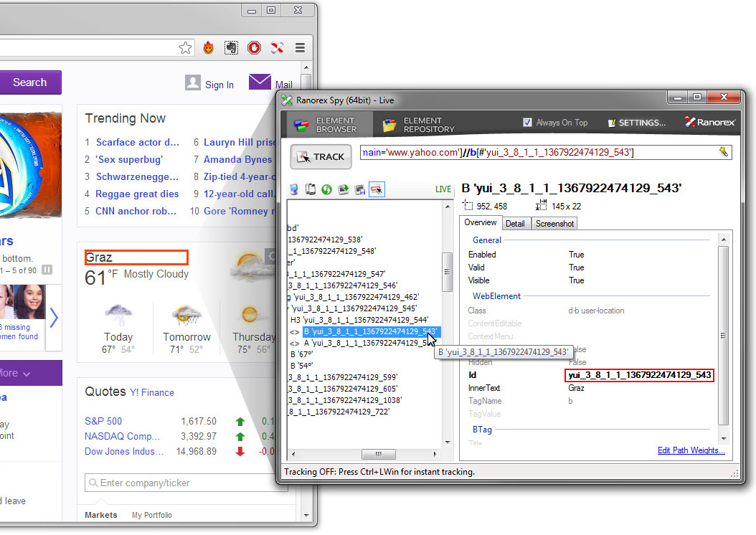Viewport: 756px width, 535px height.
Task: Click the Ranorex extension icon in the browser toolbar
Action: pyautogui.click(x=277, y=47)
